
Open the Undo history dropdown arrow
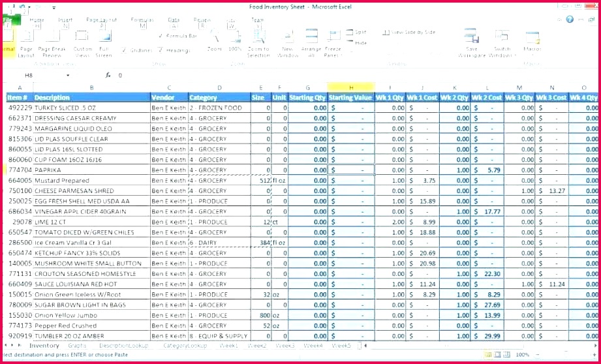click(31, 7)
